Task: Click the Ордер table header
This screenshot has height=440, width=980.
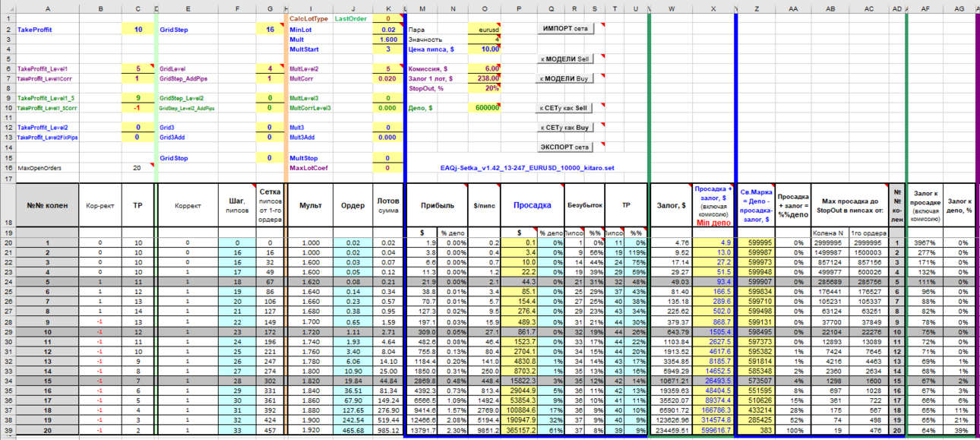Action: (352, 205)
